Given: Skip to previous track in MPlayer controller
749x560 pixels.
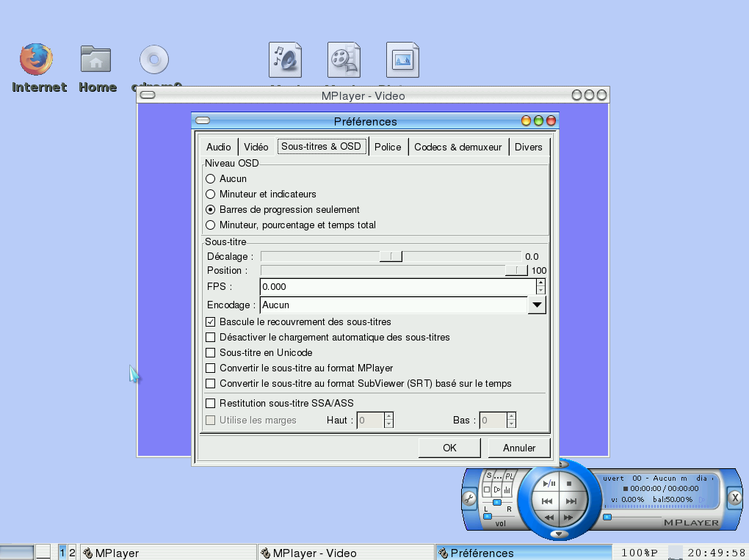Looking at the screenshot, I should [546, 501].
